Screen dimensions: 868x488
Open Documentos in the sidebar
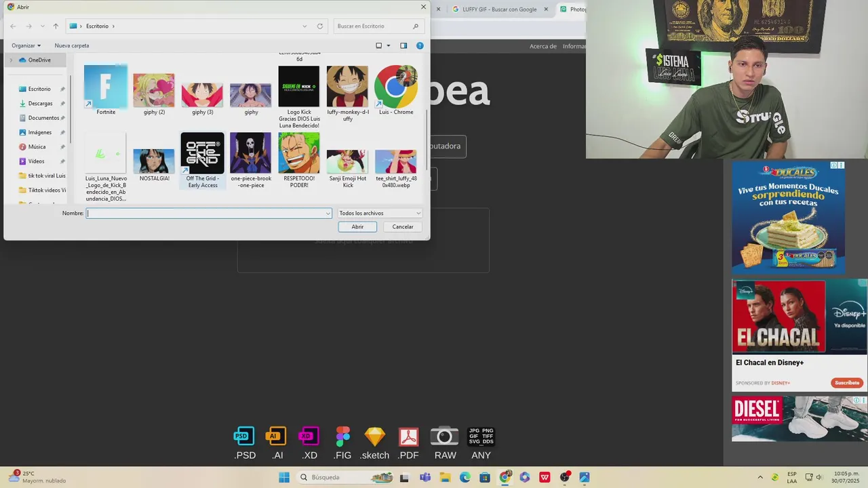click(43, 118)
